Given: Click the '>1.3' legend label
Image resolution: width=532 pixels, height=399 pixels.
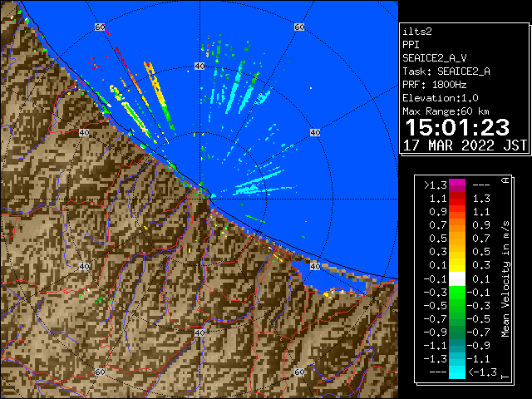Looking at the screenshot, I should pos(436,185).
